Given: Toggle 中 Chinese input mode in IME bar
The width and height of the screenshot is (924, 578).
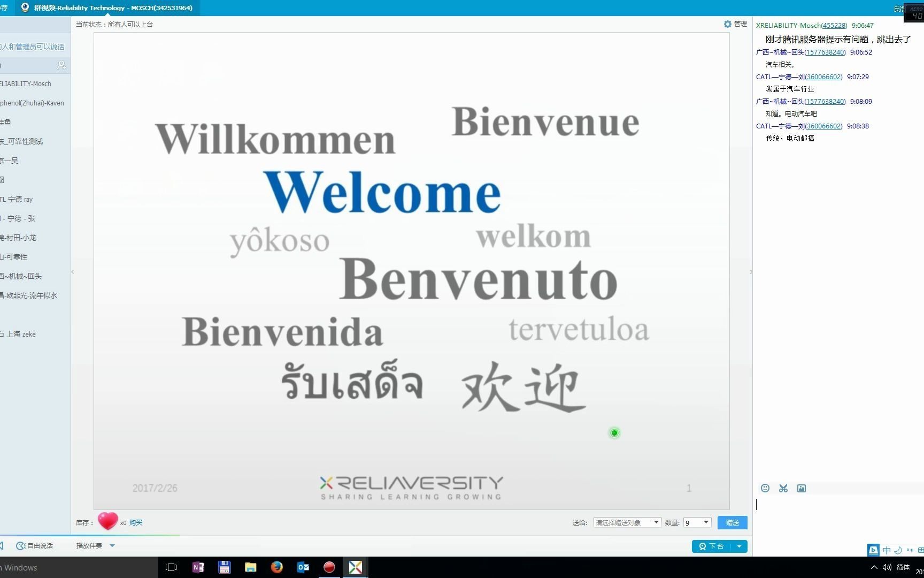Looking at the screenshot, I should (x=887, y=550).
